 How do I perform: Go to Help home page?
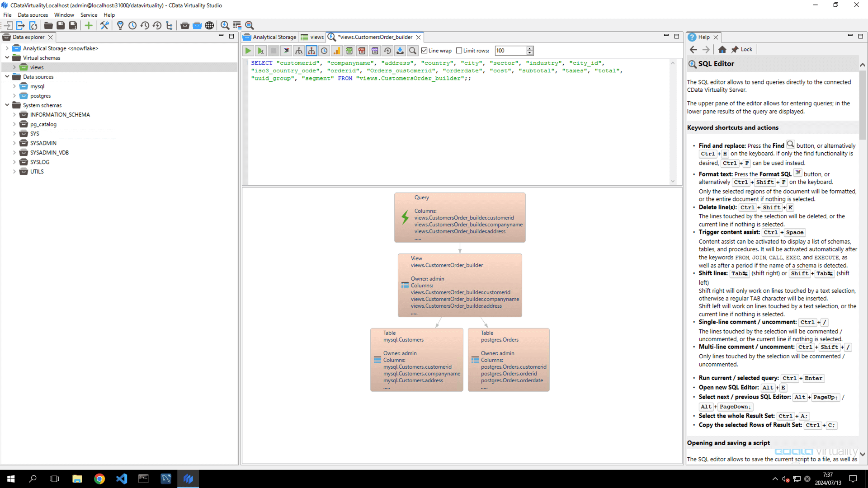(722, 50)
